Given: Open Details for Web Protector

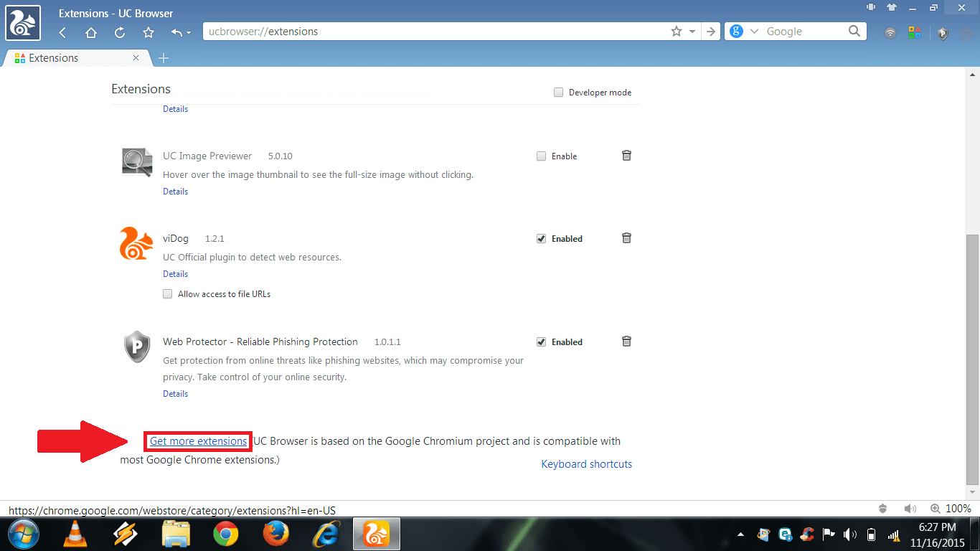Looking at the screenshot, I should point(175,394).
